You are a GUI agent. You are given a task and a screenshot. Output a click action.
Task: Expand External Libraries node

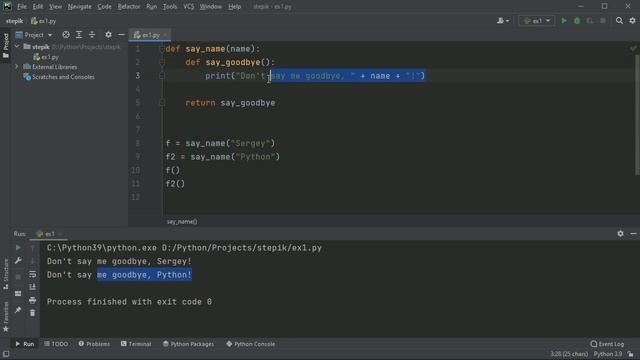click(x=17, y=67)
